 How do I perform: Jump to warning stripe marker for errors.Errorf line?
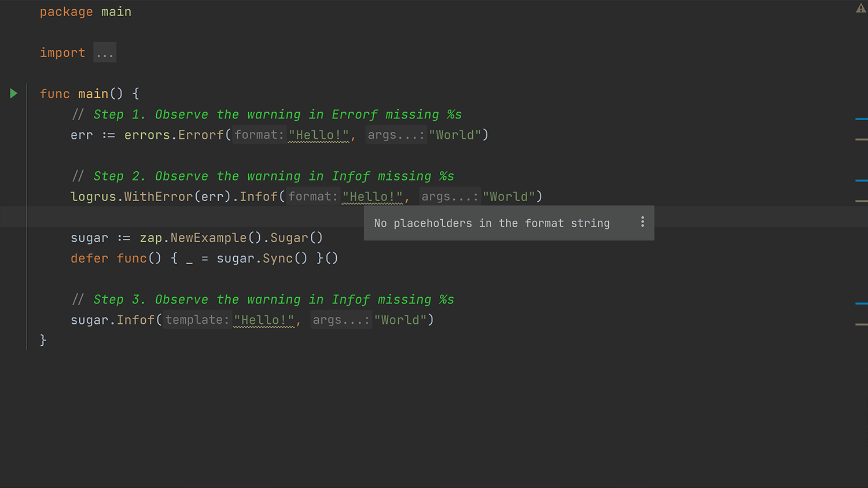pos(861,139)
